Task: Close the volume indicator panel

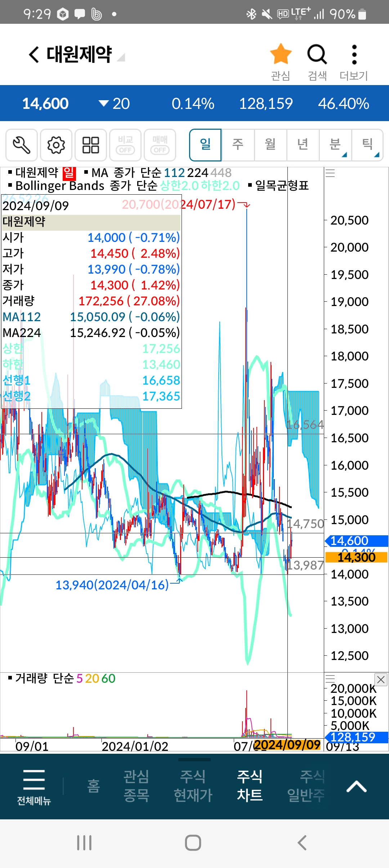Action: 381,680
